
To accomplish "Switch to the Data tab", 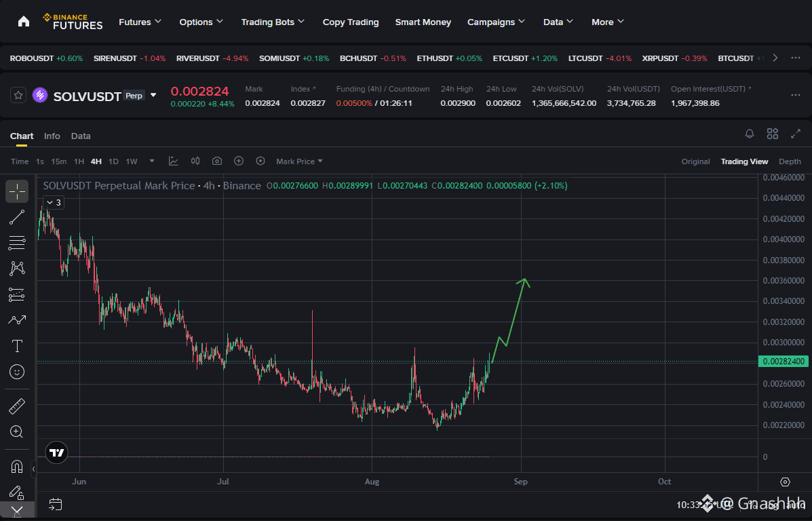I will [x=81, y=136].
